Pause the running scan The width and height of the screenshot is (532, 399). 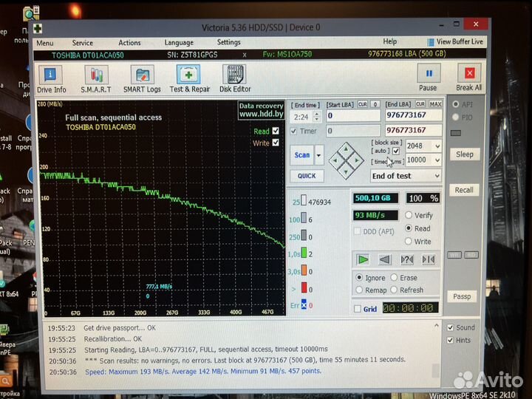point(428,78)
